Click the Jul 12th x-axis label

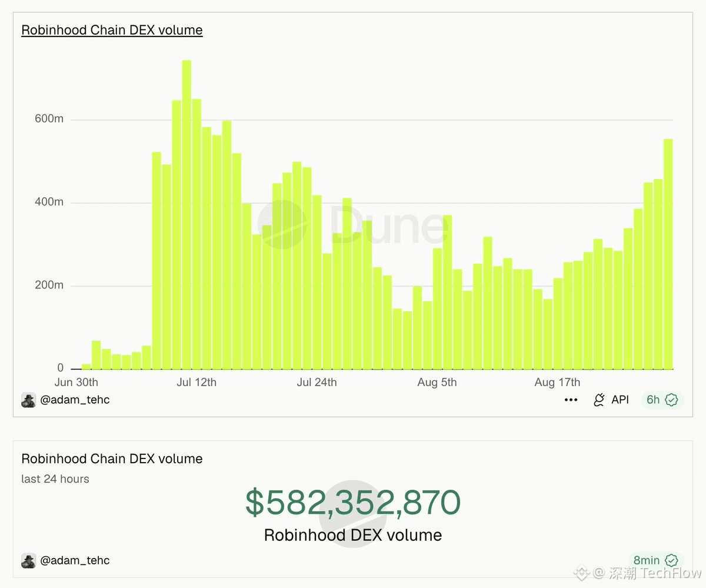tap(197, 383)
